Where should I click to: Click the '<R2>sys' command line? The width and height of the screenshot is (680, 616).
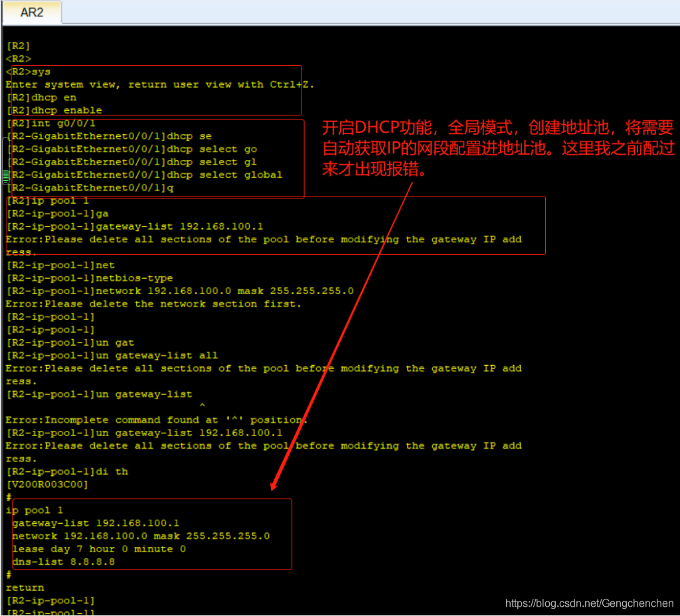coord(28,72)
